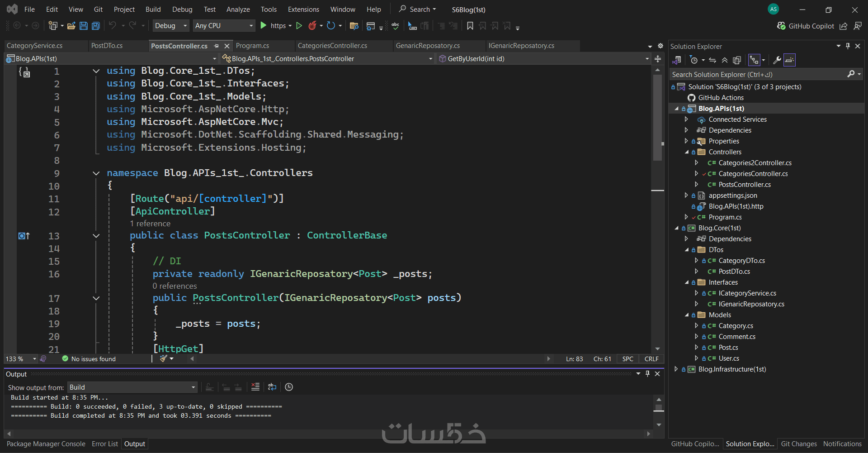Click the Save All icon
The image size is (868, 453).
[96, 26]
